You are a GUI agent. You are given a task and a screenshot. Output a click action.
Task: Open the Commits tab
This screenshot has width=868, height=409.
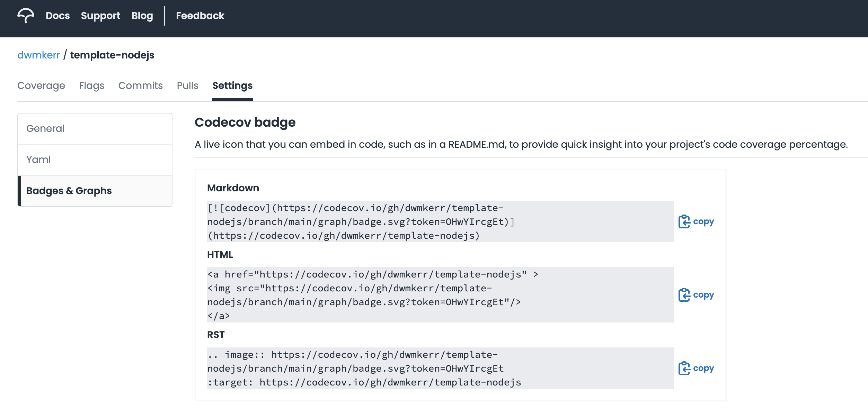coord(140,85)
